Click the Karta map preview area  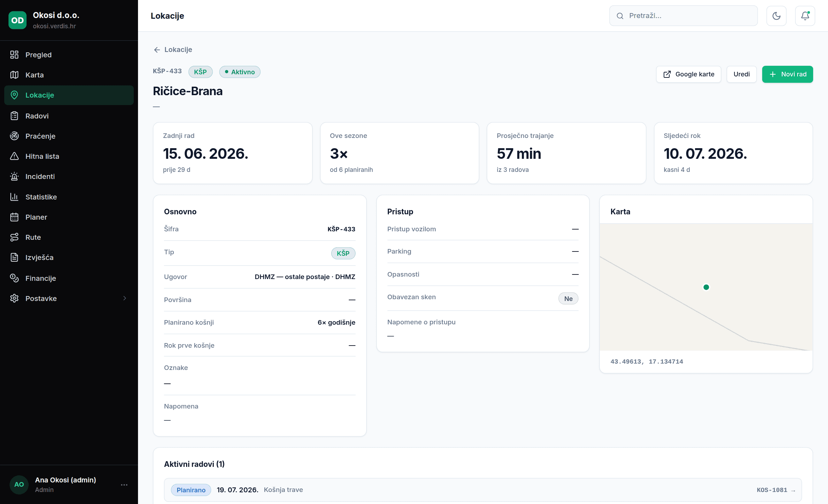tap(706, 287)
